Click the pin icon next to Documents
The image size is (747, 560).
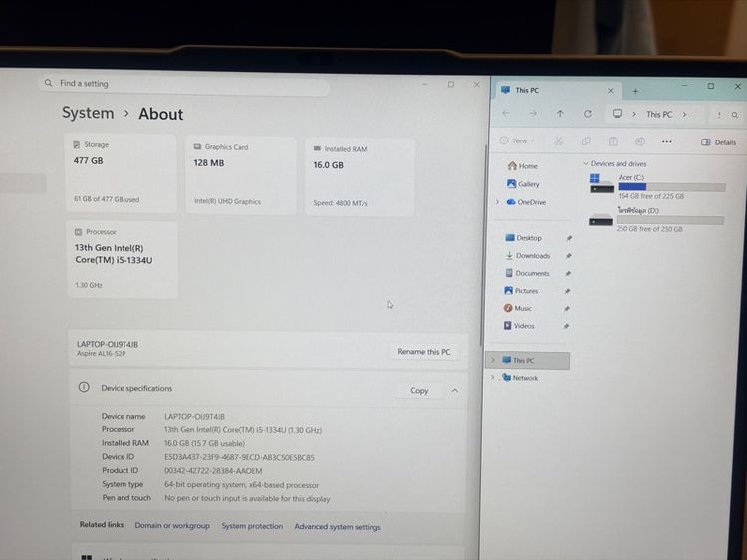[568, 274]
